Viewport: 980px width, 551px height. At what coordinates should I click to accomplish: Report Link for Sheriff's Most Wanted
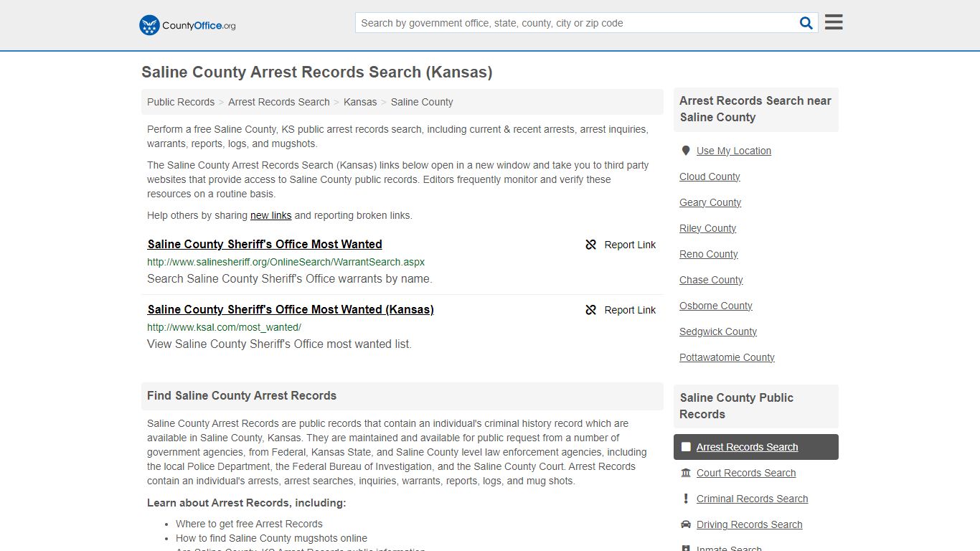(621, 245)
